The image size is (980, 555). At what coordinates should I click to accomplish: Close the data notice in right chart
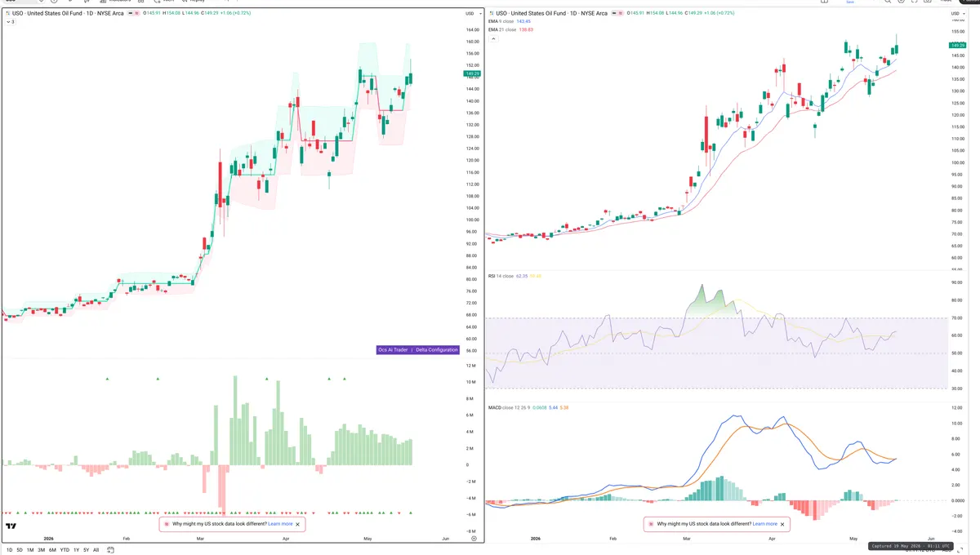[x=783, y=524]
